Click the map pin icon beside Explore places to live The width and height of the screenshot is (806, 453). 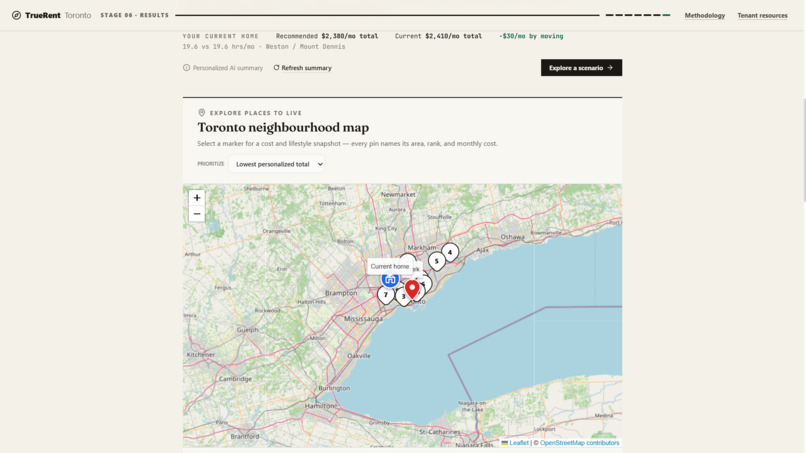coord(202,113)
